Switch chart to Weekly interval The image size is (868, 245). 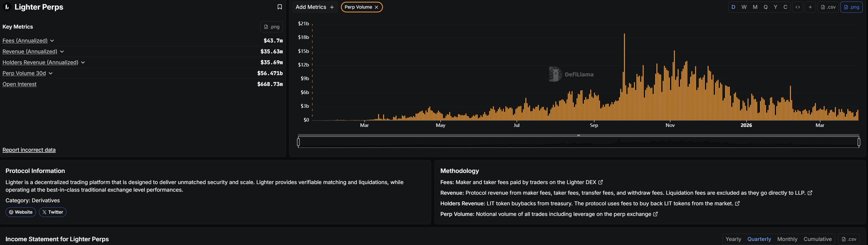pos(744,7)
